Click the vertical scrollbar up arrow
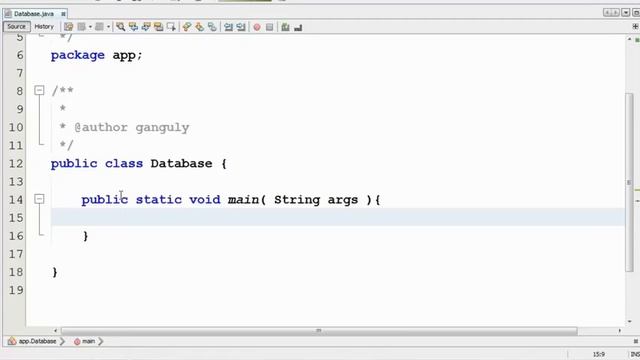 pos(629,39)
